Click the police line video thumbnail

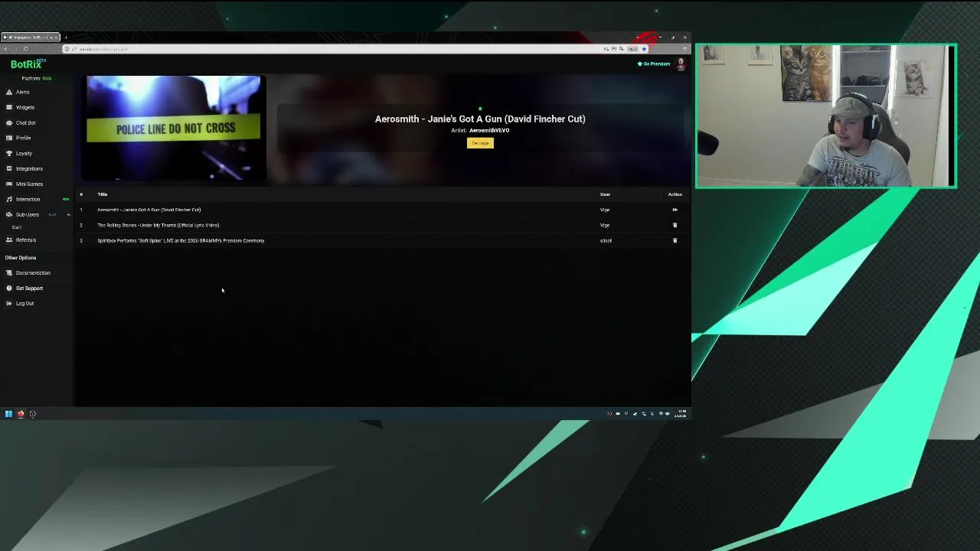(x=174, y=128)
